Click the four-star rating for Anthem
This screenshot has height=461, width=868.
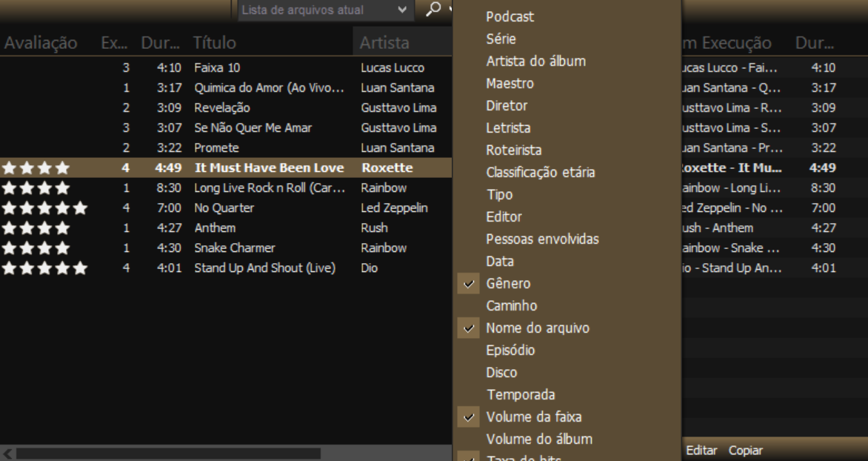click(x=36, y=228)
